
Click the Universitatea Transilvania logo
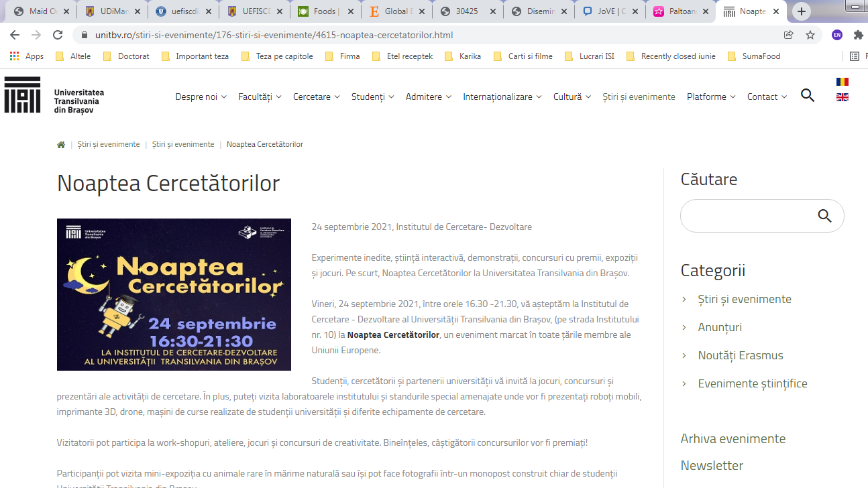click(x=55, y=96)
